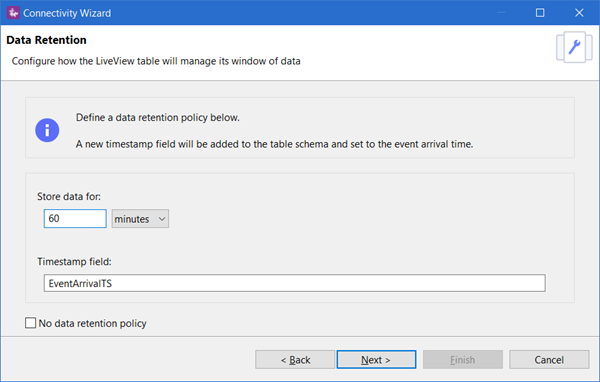The height and width of the screenshot is (382, 600).
Task: Cancel the Connectivity Wizard
Action: (x=549, y=360)
